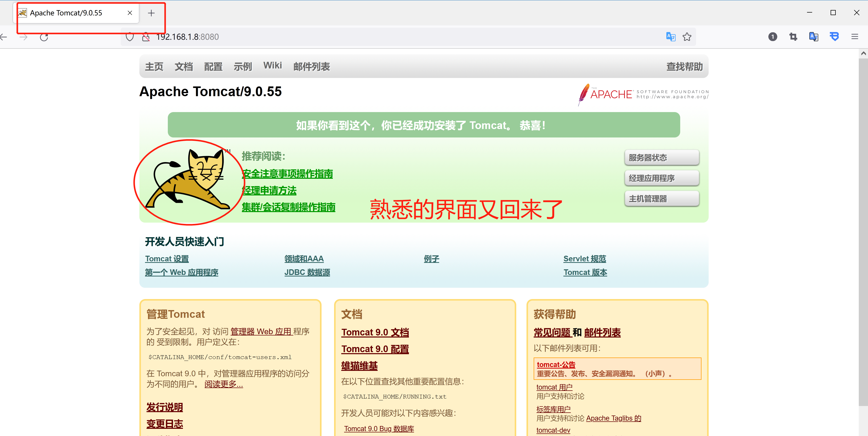Click the 主机管理器 button
The image size is (868, 436).
pos(662,199)
